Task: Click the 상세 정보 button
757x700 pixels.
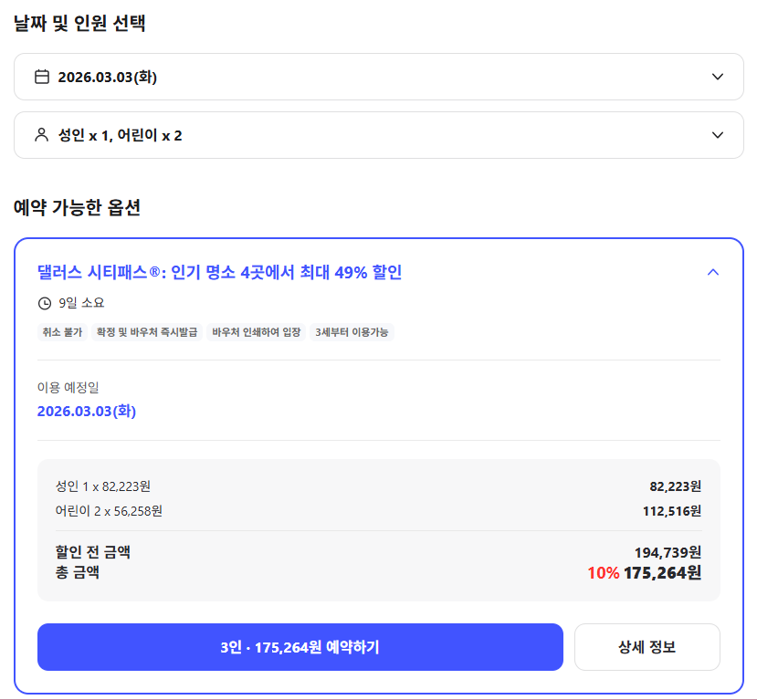Action: 647,646
